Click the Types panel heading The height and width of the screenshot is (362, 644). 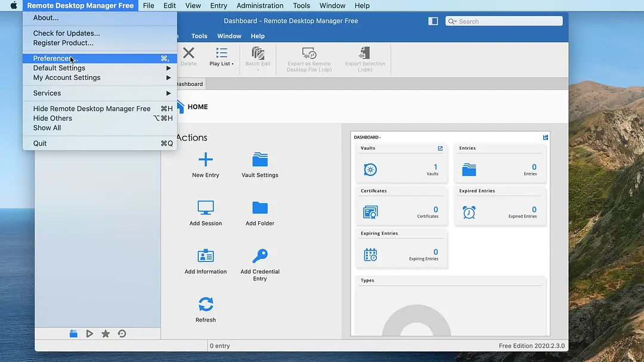[367, 280]
